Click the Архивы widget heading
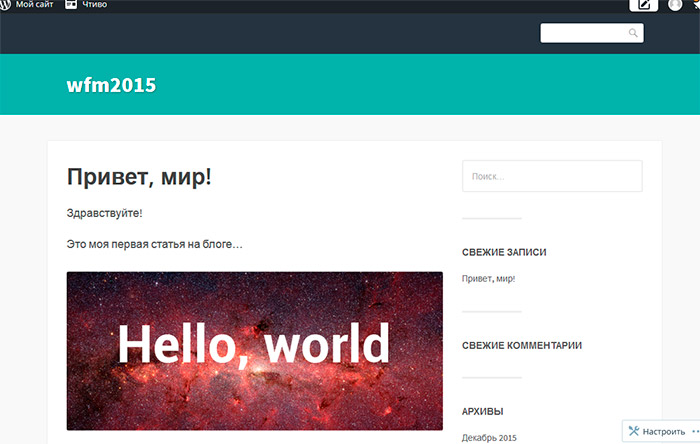The image size is (700, 444). [x=483, y=411]
